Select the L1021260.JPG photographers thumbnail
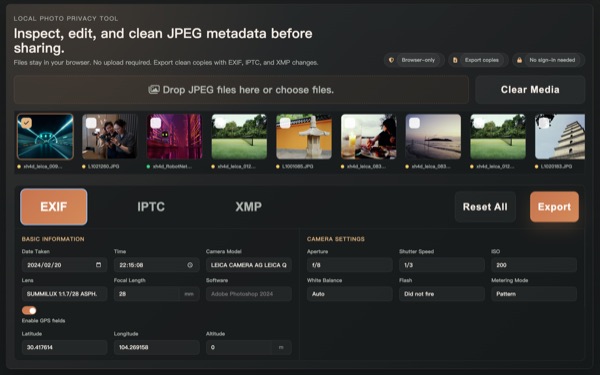 pos(110,137)
